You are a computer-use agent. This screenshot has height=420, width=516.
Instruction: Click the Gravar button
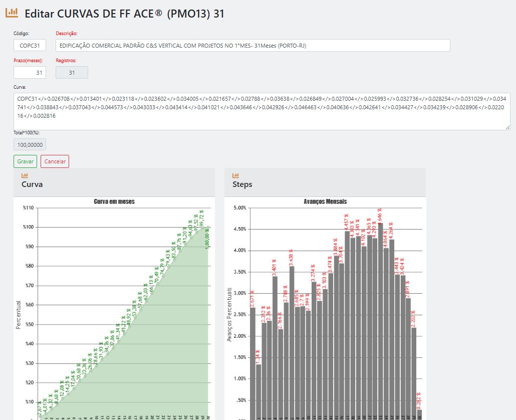25,161
